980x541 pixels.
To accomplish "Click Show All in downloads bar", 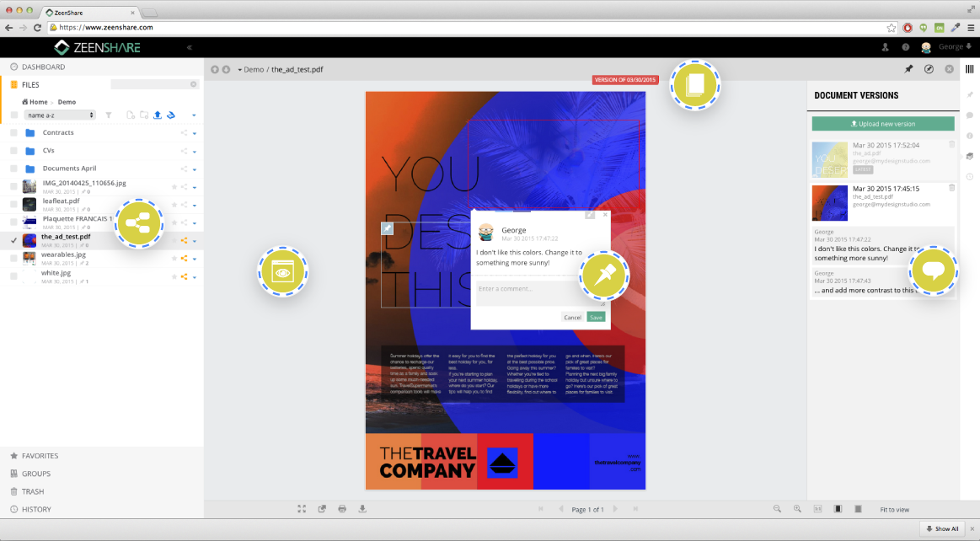I will (x=942, y=528).
